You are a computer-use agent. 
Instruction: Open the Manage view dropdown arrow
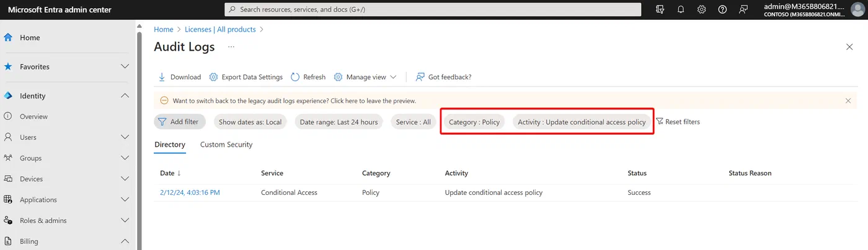coord(393,77)
